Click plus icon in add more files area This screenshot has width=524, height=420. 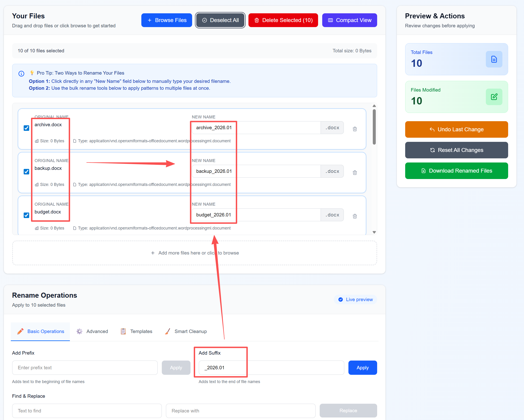click(153, 253)
